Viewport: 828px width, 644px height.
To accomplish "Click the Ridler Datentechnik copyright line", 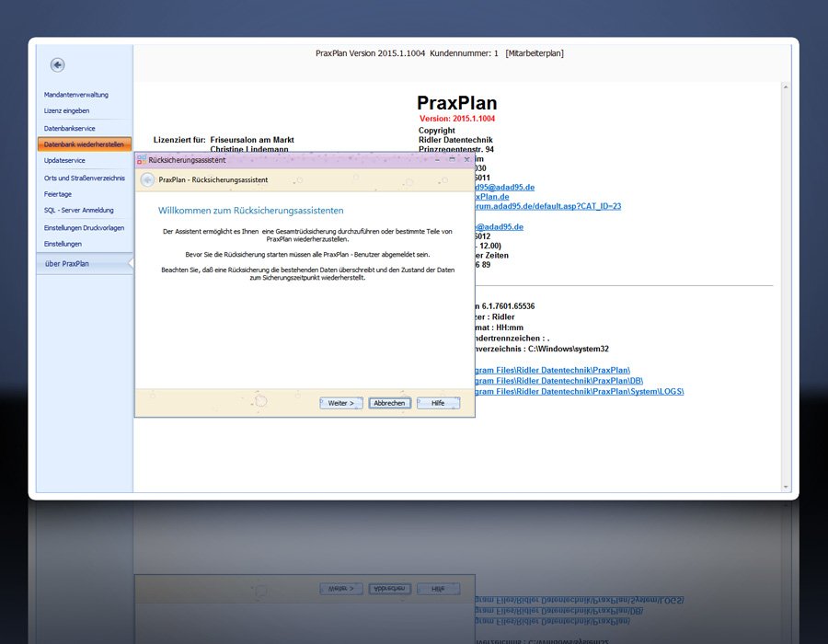I will [455, 140].
